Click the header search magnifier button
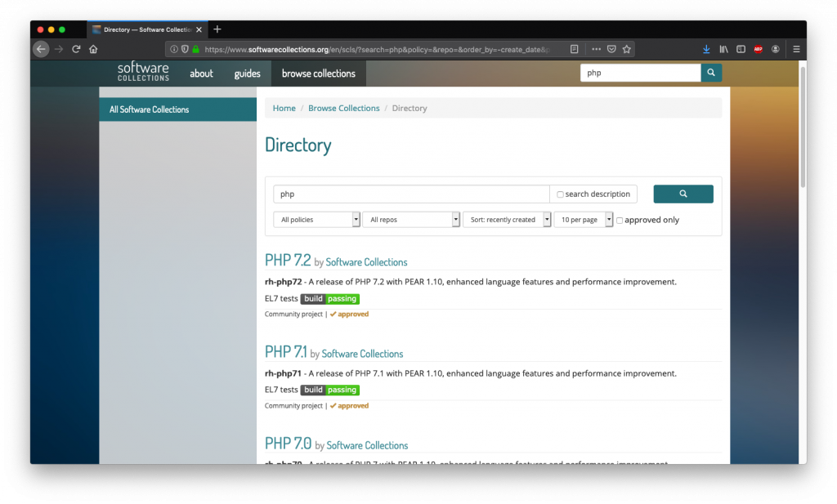This screenshot has width=837, height=504. pyautogui.click(x=711, y=73)
